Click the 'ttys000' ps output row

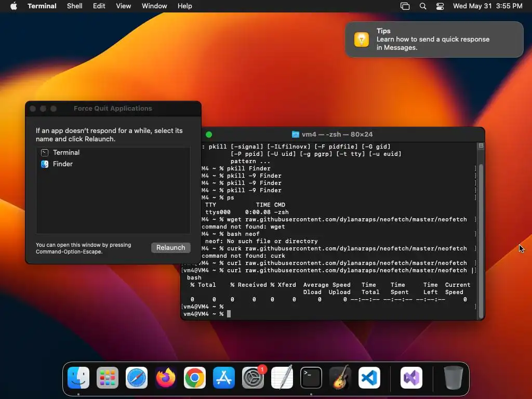coord(247,212)
